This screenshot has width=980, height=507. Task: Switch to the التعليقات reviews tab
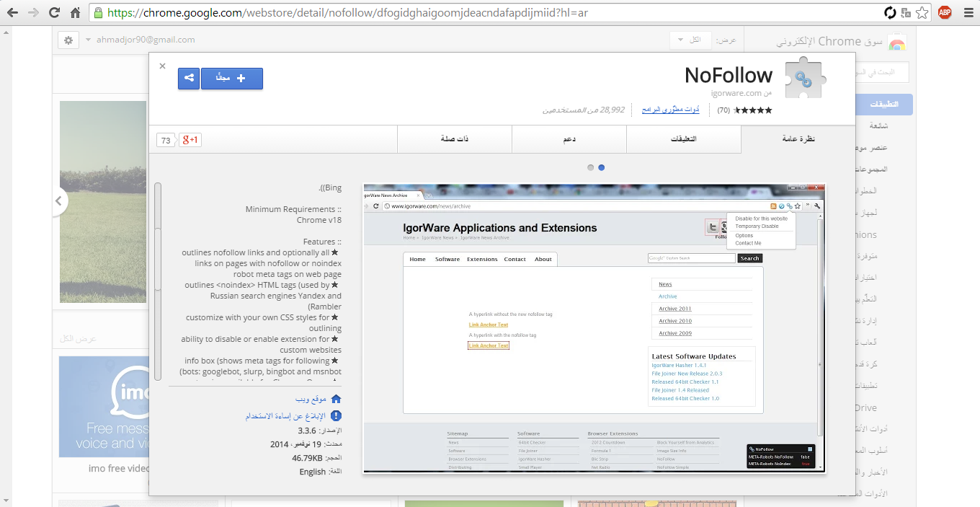click(684, 139)
